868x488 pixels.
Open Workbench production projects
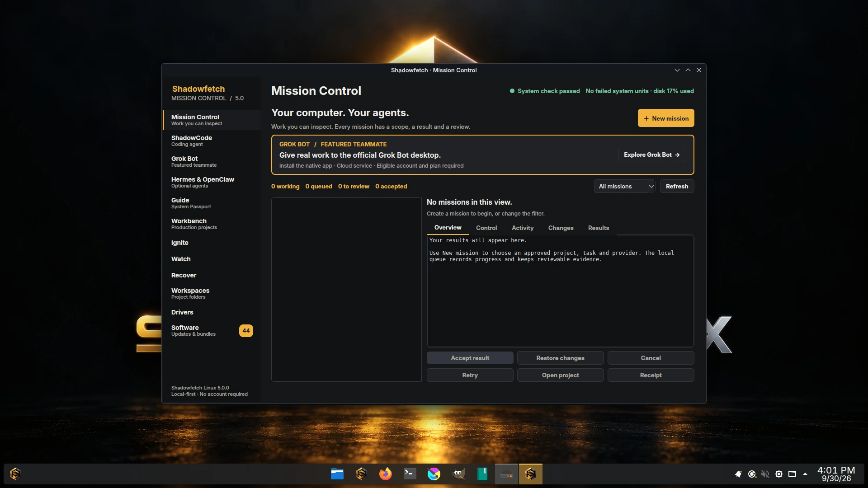pos(212,224)
